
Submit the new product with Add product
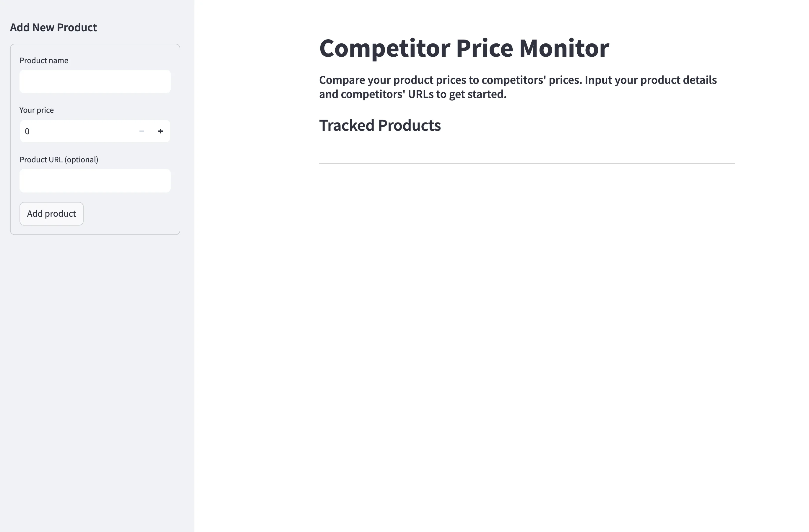point(51,214)
